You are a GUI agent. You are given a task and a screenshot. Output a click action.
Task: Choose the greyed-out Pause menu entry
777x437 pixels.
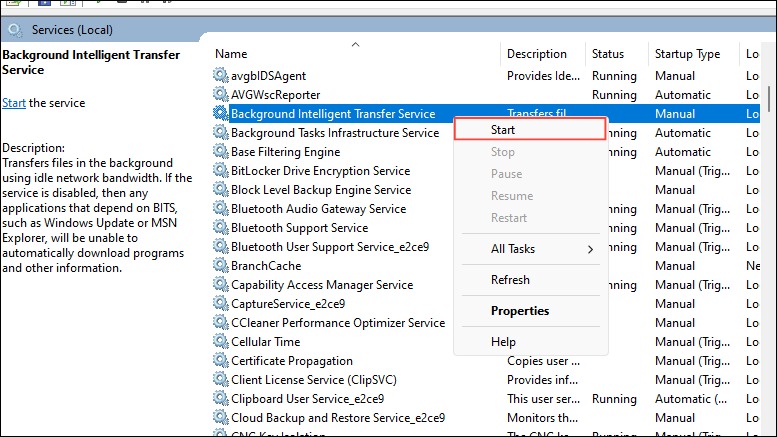click(530, 173)
